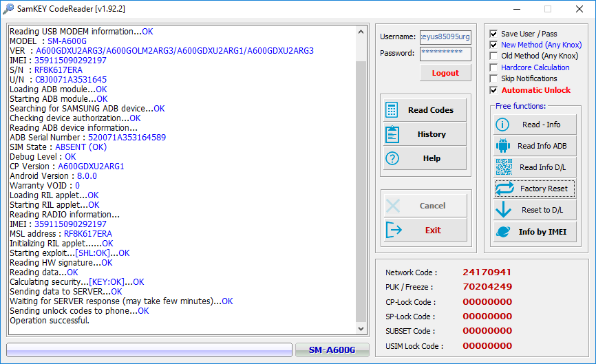Viewport: 596px width, 364px height.
Task: Click the Read - Info circle icon
Action: click(x=502, y=125)
